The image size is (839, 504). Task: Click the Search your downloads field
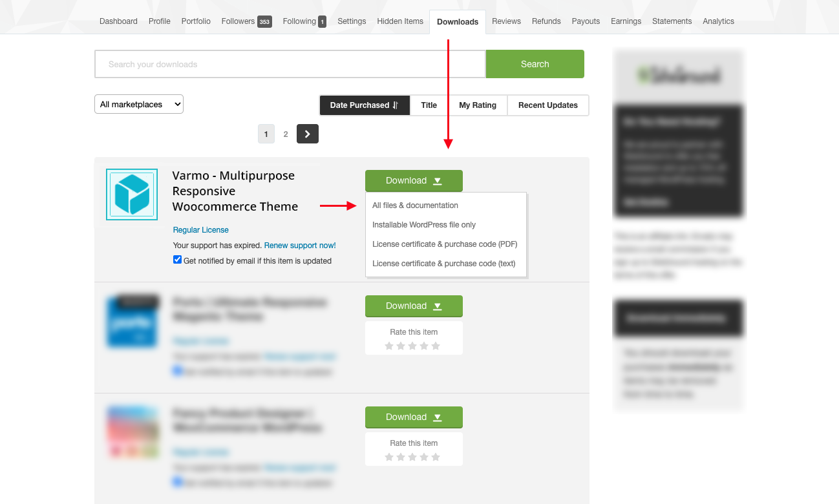coord(290,64)
